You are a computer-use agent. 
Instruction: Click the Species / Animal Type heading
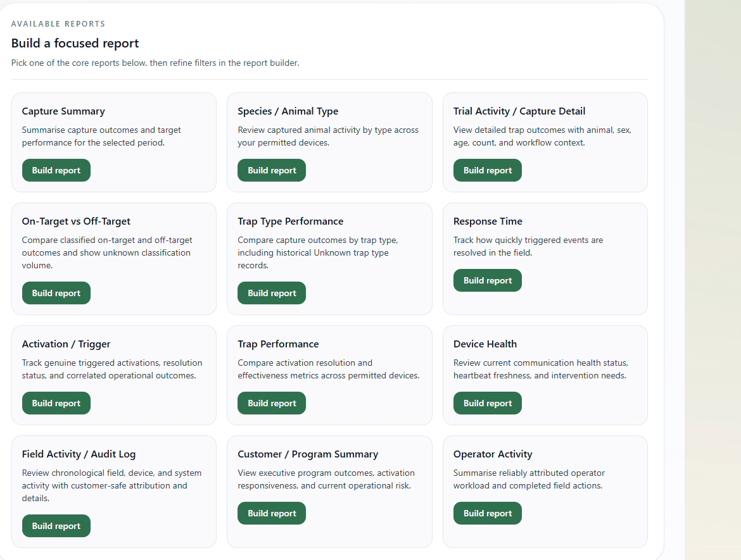288,111
